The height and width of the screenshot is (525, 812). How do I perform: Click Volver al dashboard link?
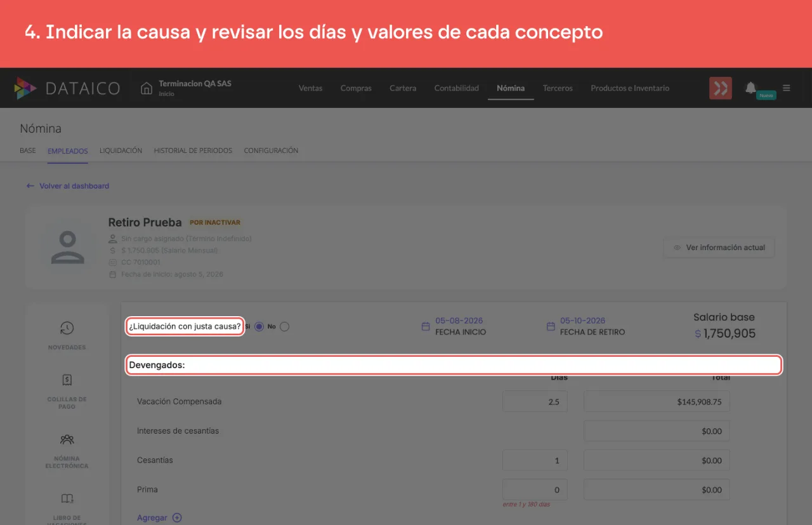pyautogui.click(x=74, y=186)
